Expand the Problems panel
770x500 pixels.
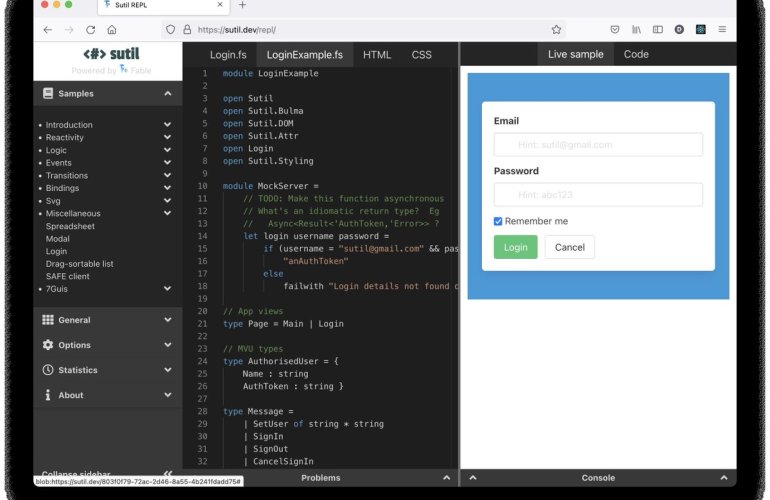[x=446, y=479]
